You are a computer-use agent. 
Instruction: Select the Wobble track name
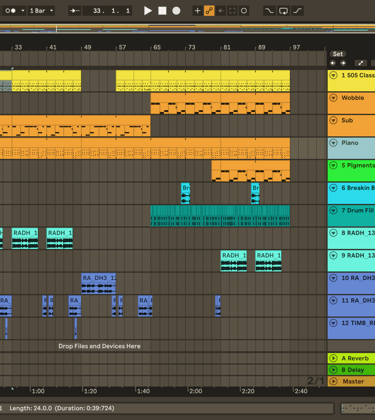(353, 98)
